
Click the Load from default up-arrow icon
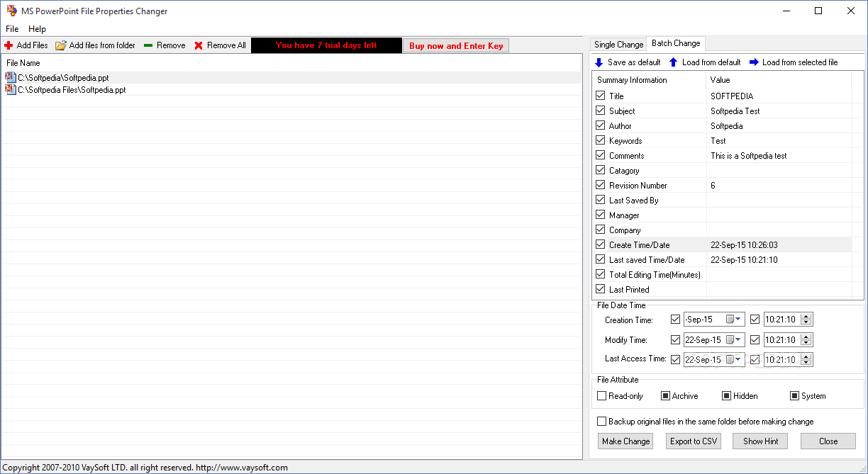(674, 62)
